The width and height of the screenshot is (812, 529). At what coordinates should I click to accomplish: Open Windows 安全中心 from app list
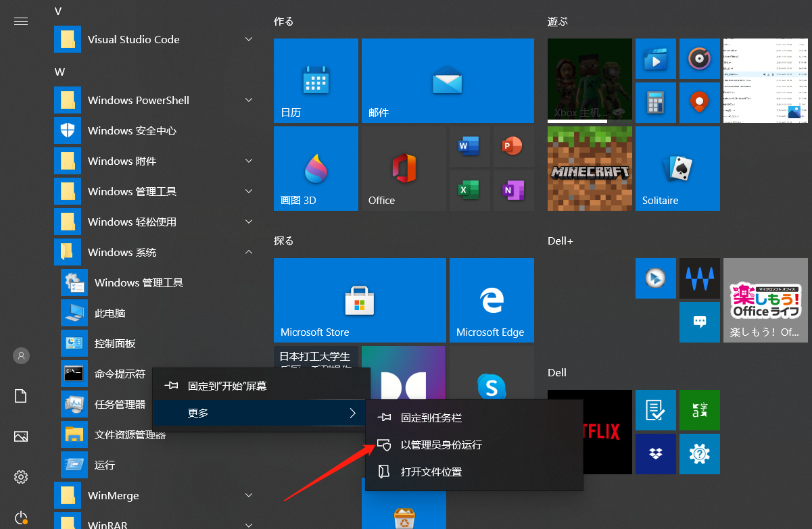tap(156, 130)
